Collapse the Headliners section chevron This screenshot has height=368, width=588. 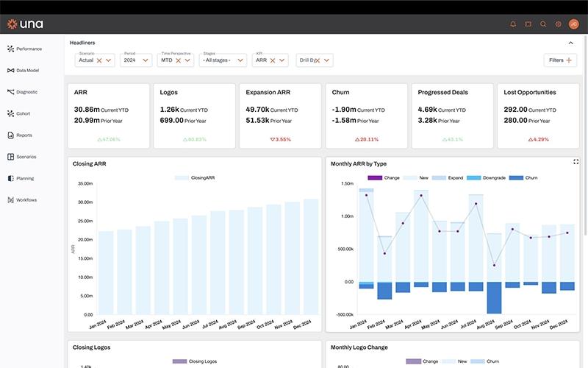coord(570,43)
